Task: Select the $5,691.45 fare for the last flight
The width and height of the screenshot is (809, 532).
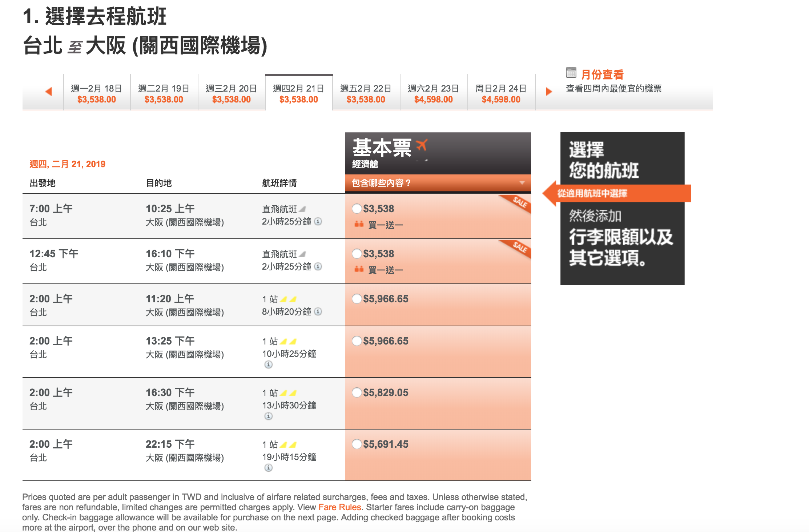Action: (x=357, y=444)
